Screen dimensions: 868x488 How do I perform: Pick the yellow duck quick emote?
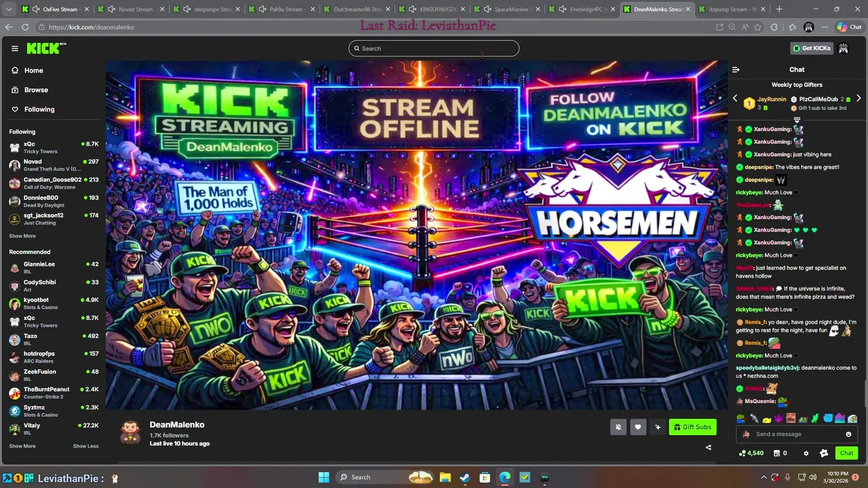coord(766,419)
